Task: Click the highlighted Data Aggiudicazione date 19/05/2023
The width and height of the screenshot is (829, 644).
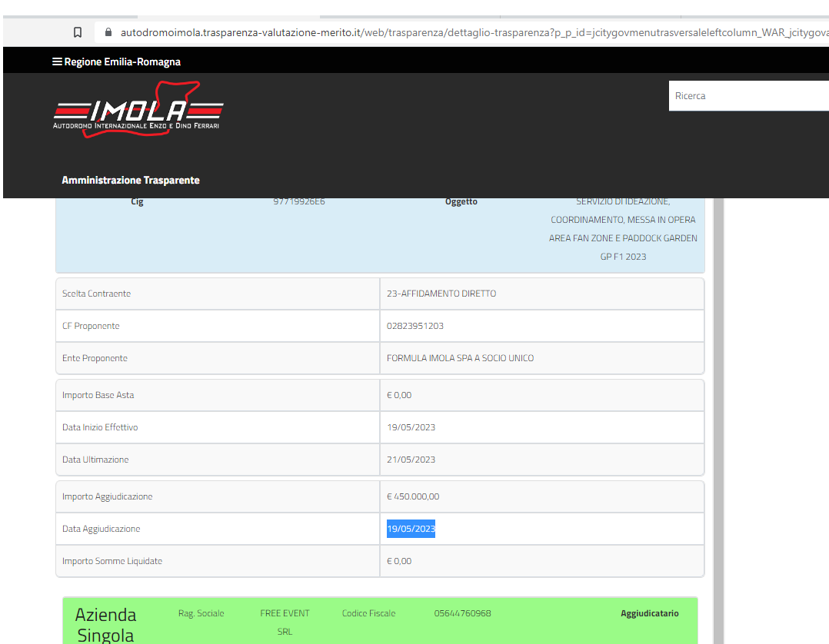Action: pos(411,529)
